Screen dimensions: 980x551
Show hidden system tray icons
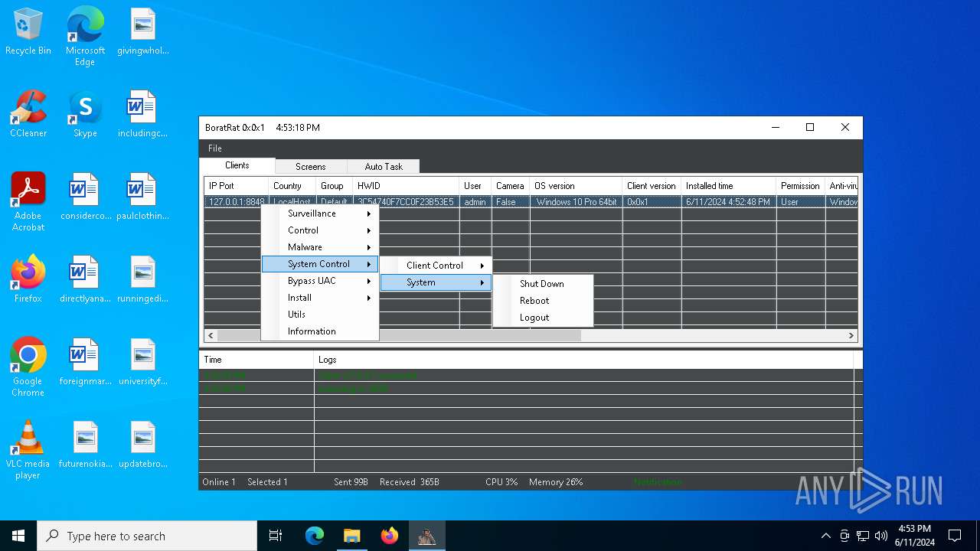pos(825,536)
